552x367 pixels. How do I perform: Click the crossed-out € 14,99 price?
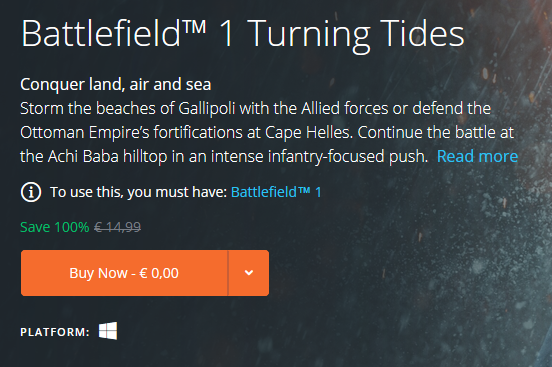pyautogui.click(x=117, y=227)
